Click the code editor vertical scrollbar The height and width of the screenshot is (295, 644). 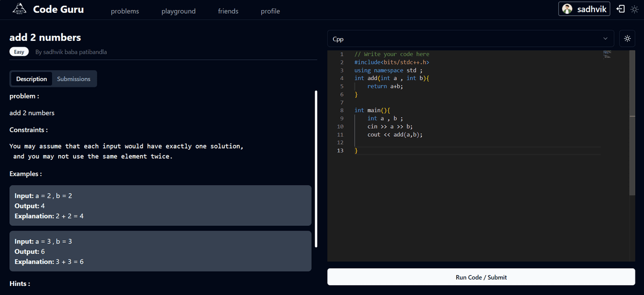632,123
